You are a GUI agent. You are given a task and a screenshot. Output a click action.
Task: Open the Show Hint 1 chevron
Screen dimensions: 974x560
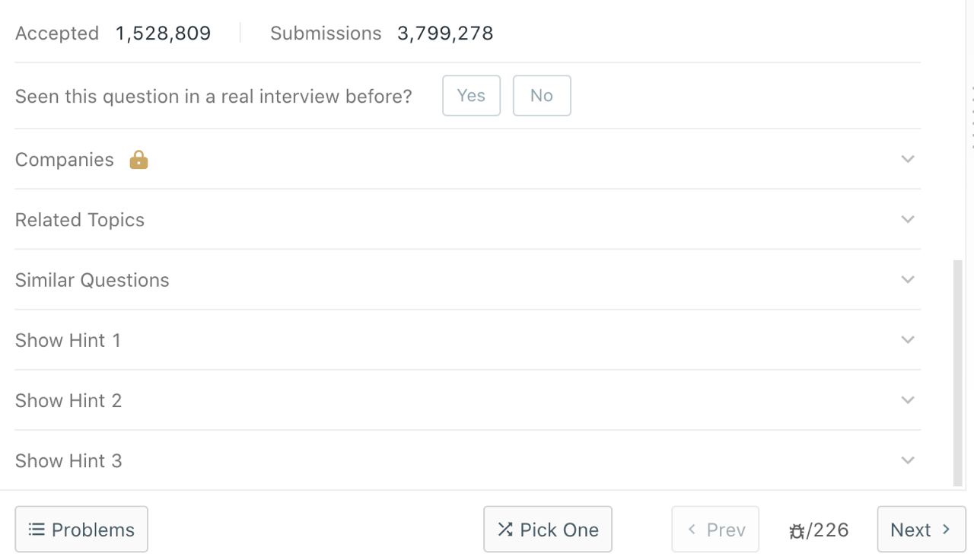pos(908,339)
